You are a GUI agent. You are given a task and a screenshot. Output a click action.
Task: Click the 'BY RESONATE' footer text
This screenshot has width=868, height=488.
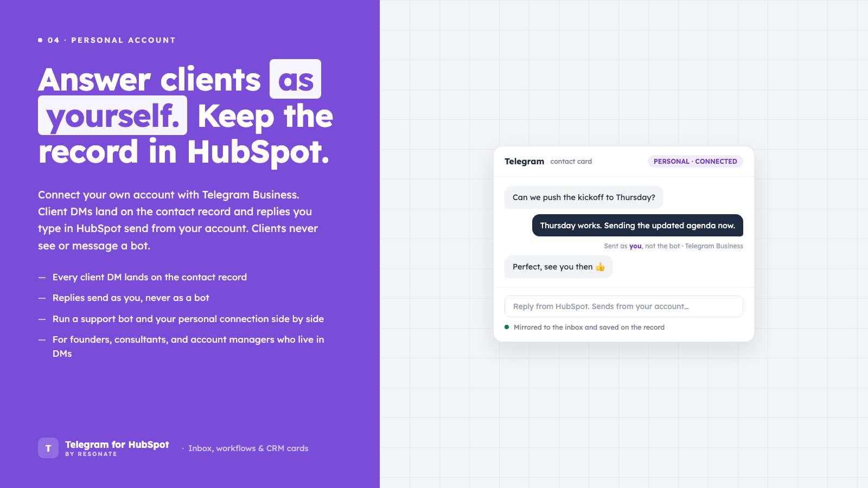(x=91, y=454)
